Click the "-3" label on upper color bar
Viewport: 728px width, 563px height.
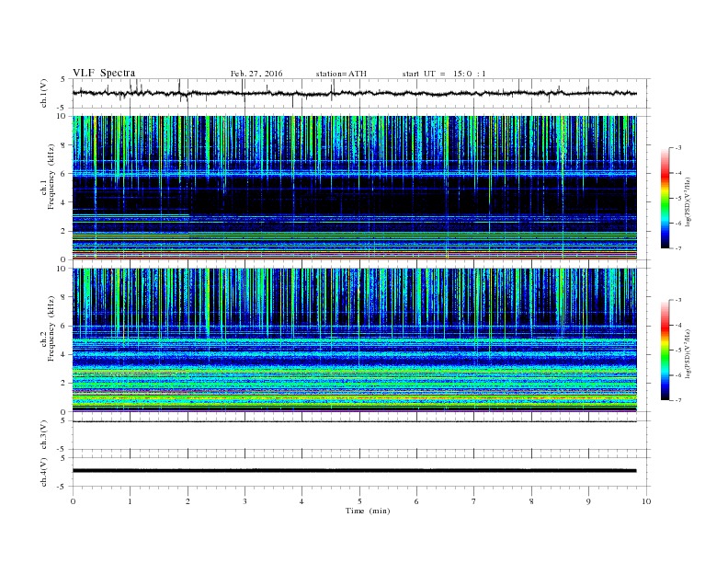(x=678, y=148)
